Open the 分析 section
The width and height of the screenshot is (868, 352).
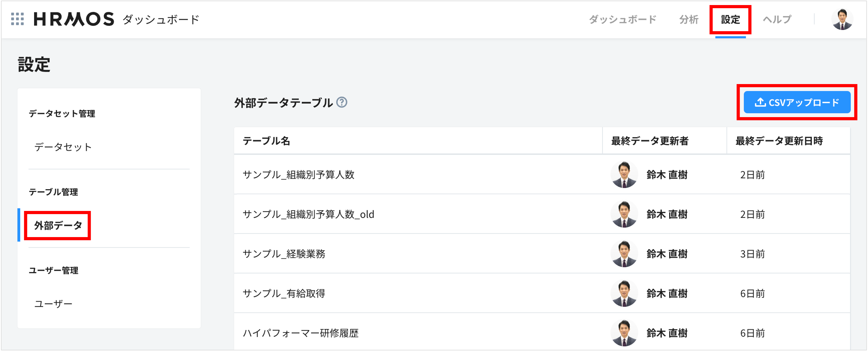688,19
